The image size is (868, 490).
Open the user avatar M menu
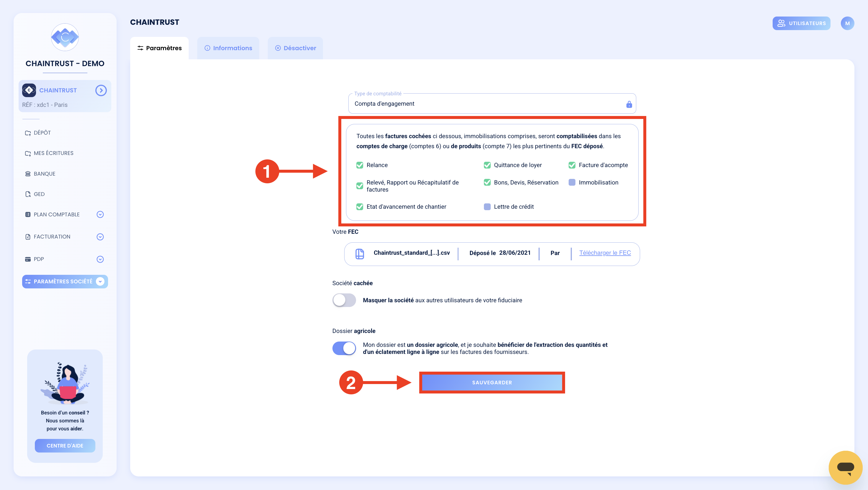[x=847, y=23]
